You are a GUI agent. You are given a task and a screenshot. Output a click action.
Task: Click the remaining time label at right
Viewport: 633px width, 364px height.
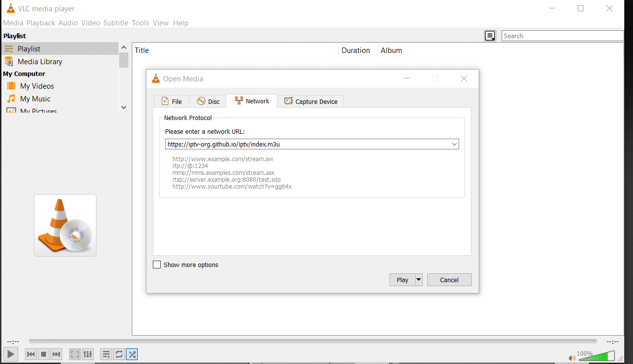[612, 341]
